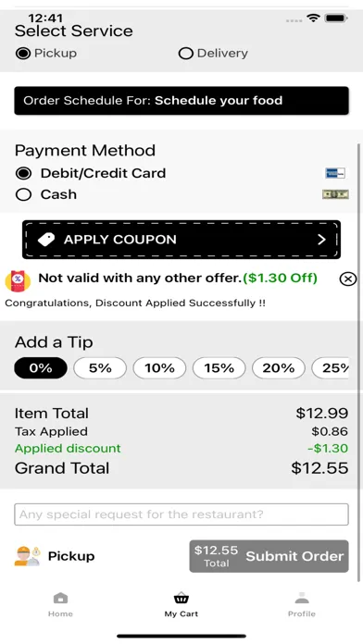Viewport: 363px width, 644px height.
Task: Tap the My Cart basket icon
Action: click(x=181, y=599)
